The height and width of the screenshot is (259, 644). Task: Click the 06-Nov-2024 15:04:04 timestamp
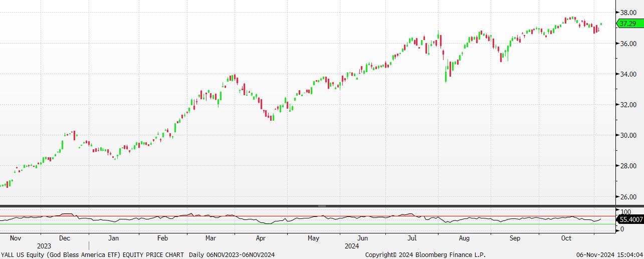tap(609, 254)
